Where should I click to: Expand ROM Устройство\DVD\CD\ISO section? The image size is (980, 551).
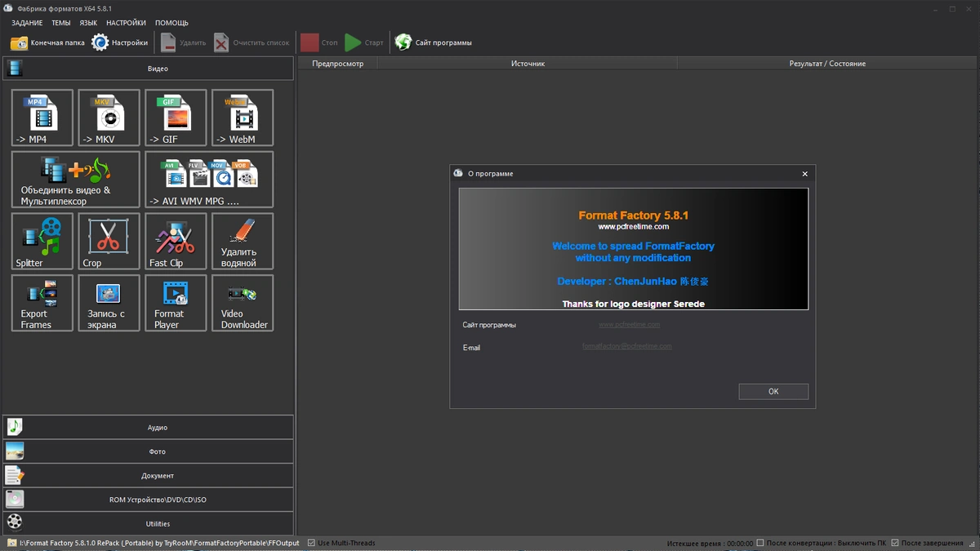(148, 500)
